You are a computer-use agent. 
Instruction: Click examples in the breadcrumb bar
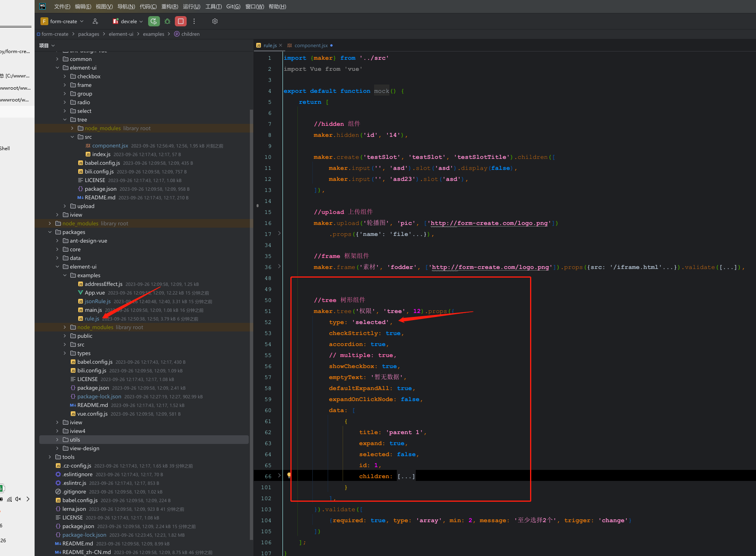[x=153, y=34]
